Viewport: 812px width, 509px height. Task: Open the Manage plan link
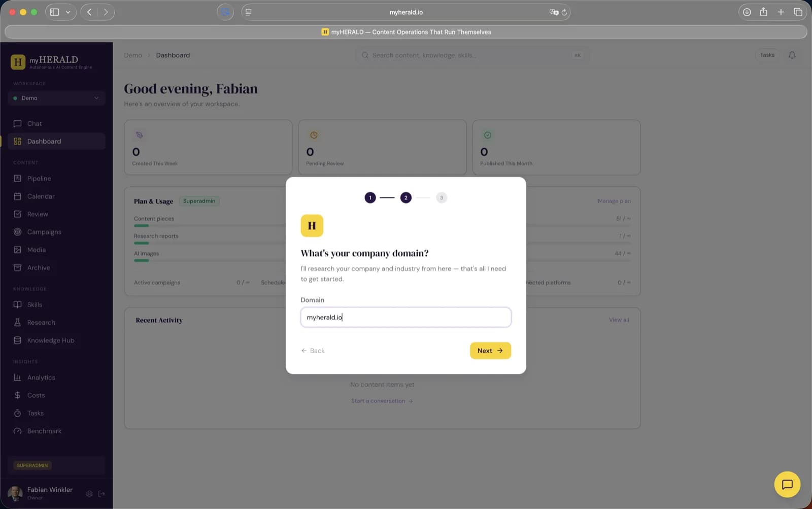(614, 201)
